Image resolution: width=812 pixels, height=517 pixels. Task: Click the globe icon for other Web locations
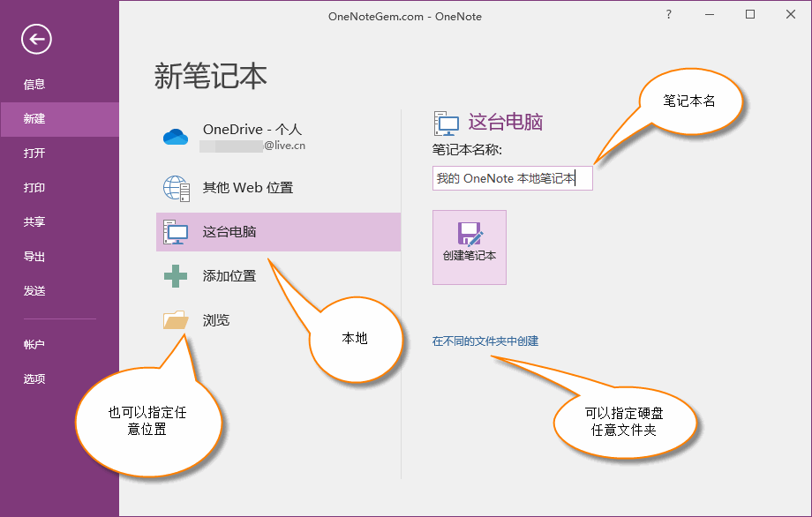tap(177, 188)
